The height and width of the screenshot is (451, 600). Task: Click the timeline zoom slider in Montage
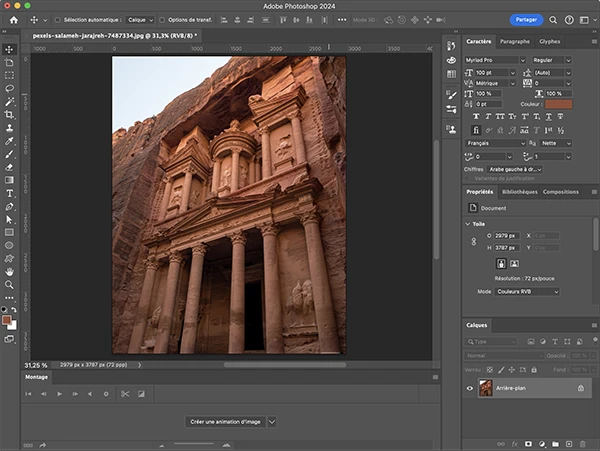coord(194,444)
